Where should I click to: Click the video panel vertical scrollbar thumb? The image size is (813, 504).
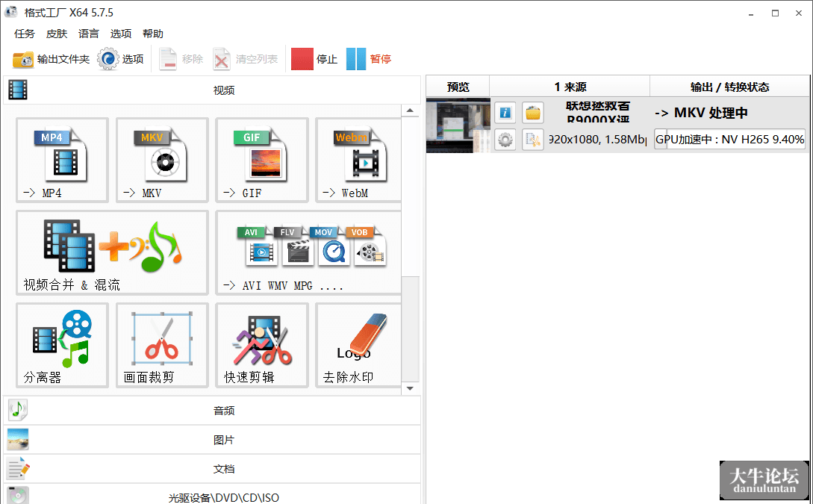(410, 329)
